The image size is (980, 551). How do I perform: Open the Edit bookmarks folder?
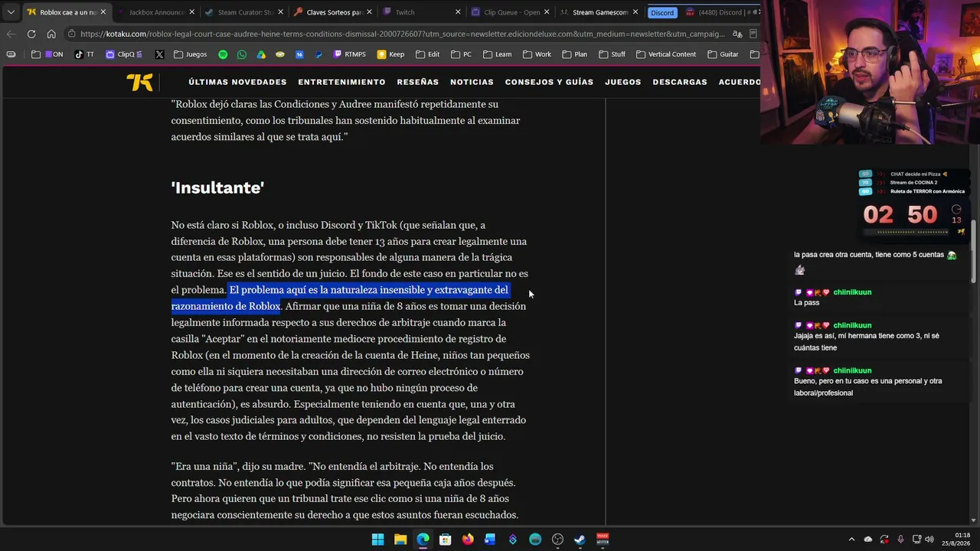coord(427,54)
